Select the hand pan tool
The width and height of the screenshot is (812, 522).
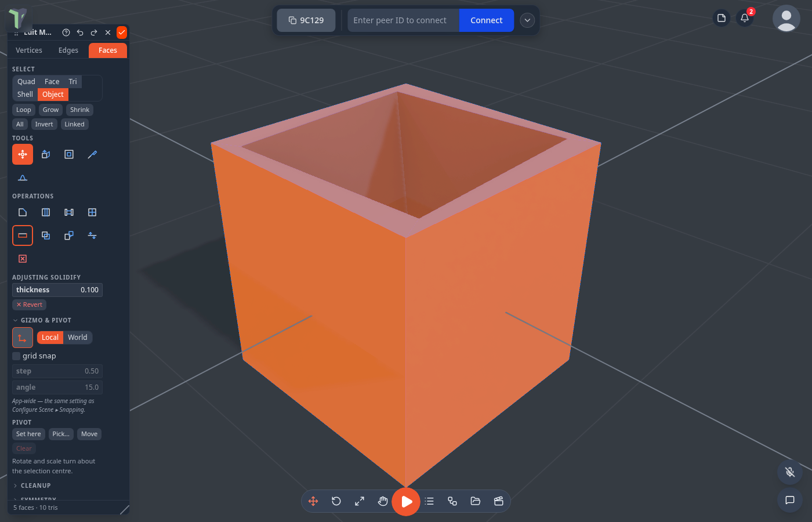tap(383, 501)
